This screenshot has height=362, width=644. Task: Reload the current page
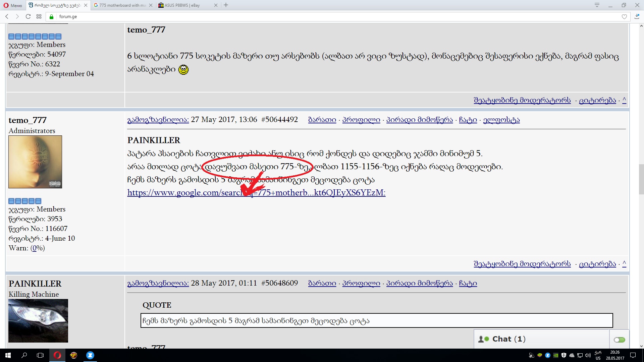pos(28,16)
